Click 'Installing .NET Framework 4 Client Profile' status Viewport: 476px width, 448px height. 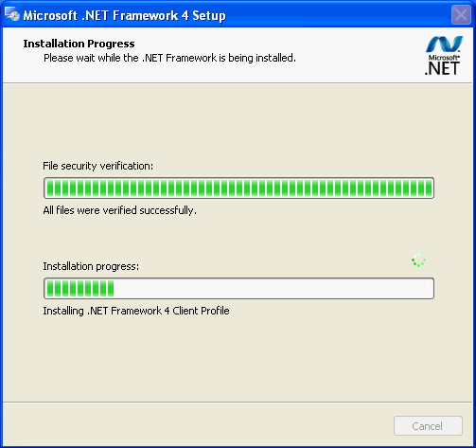[136, 311]
